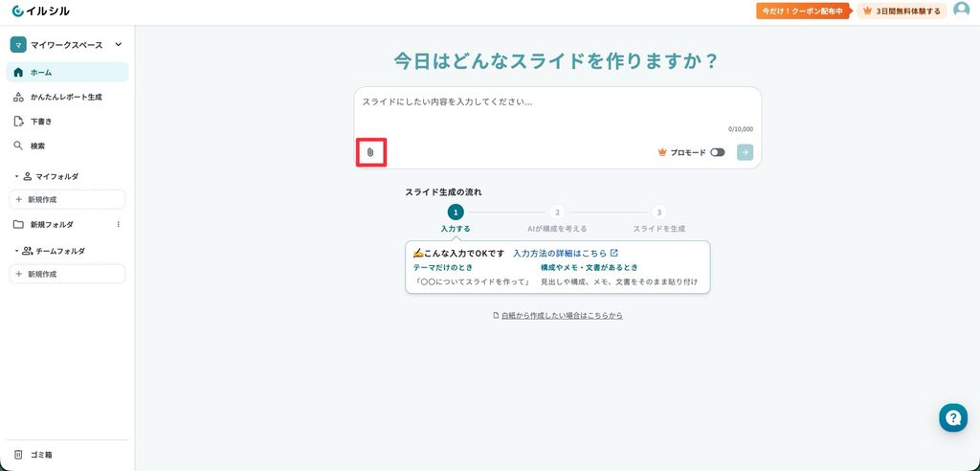This screenshot has width=980, height=471.
Task: Select かんたんレポート生成 in sidebar
Action: click(x=67, y=97)
